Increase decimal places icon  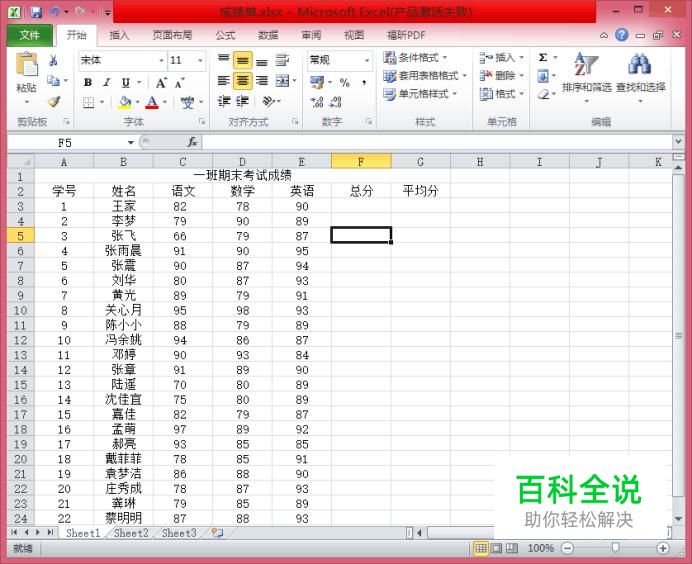click(x=317, y=102)
